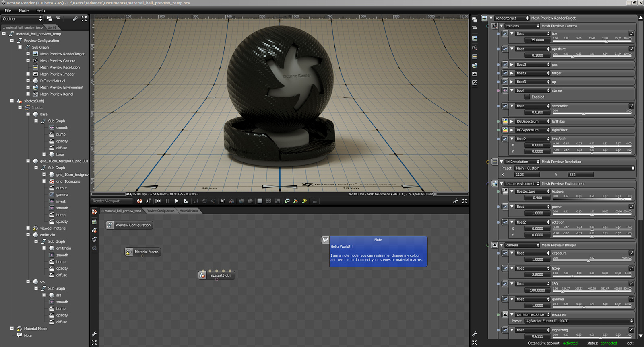
Task: Expand Mesh Preview RenderTarget in Outliner
Action: 28,54
